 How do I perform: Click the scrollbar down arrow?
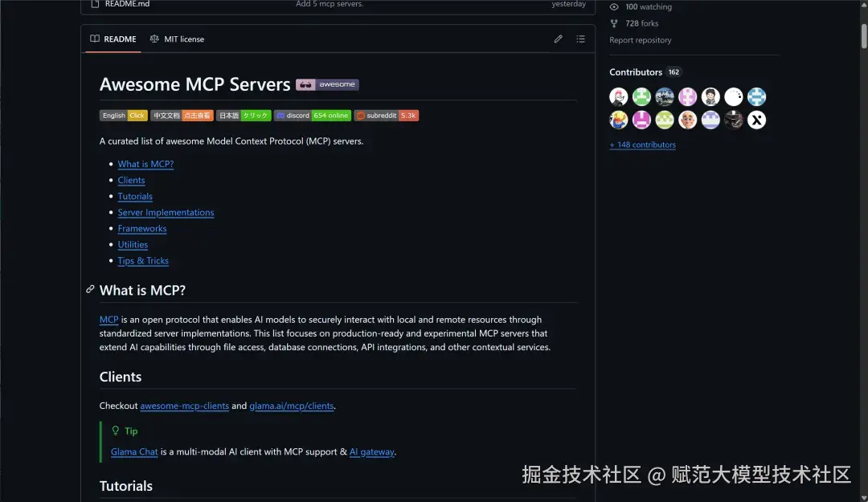tap(863, 497)
